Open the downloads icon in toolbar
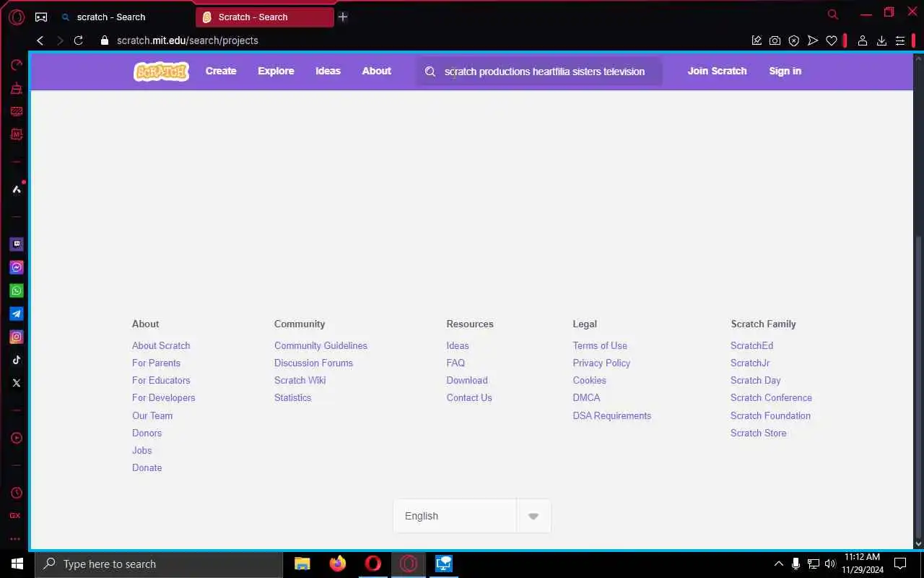The width and height of the screenshot is (924, 578). pos(881,41)
